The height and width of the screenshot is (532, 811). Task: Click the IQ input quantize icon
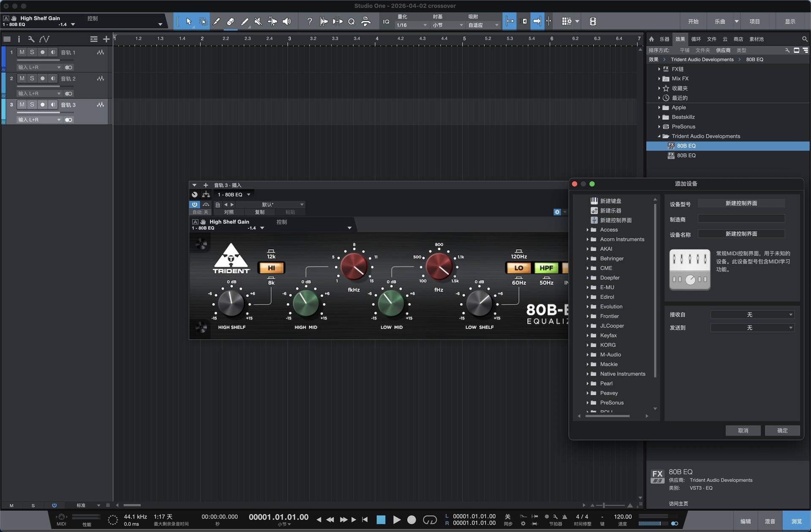pyautogui.click(x=386, y=22)
